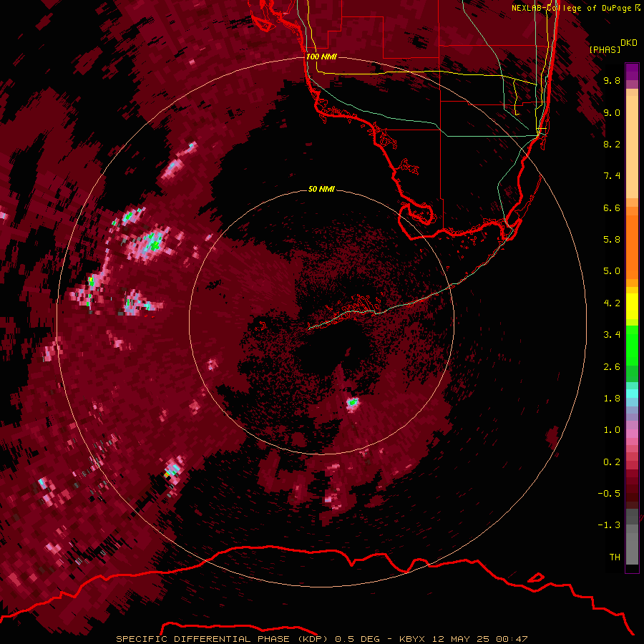Image resolution: width=644 pixels, height=644 pixels.
Task: Click the 1.0 color scale value
Action: [612, 430]
